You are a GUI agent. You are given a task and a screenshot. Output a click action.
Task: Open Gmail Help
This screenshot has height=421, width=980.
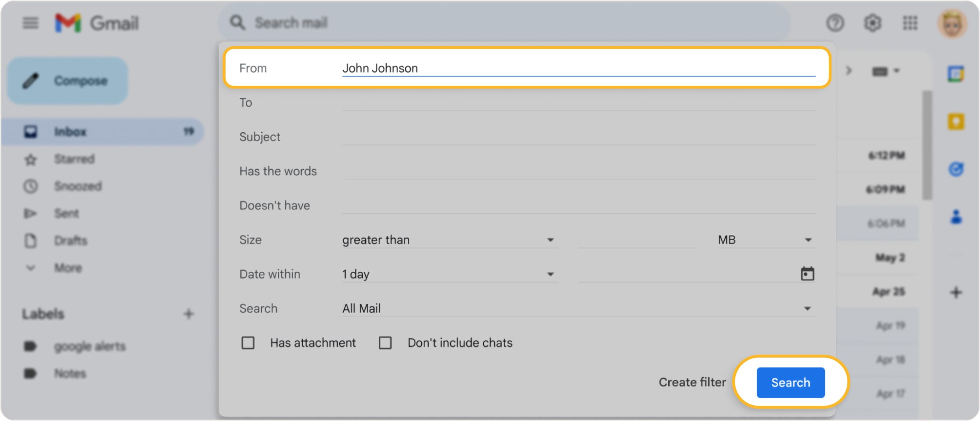tap(836, 23)
